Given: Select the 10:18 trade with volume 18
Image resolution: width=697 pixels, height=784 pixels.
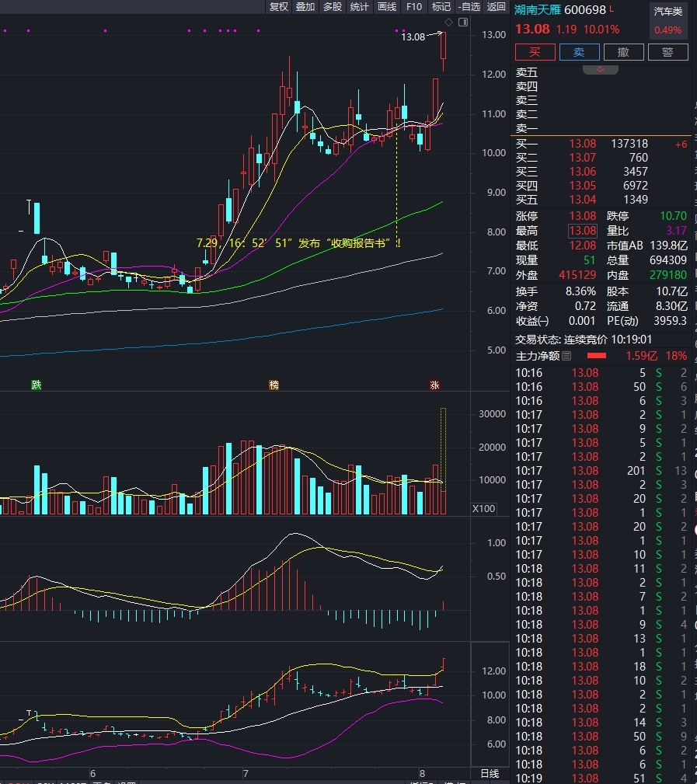Looking at the screenshot, I should (x=601, y=667).
